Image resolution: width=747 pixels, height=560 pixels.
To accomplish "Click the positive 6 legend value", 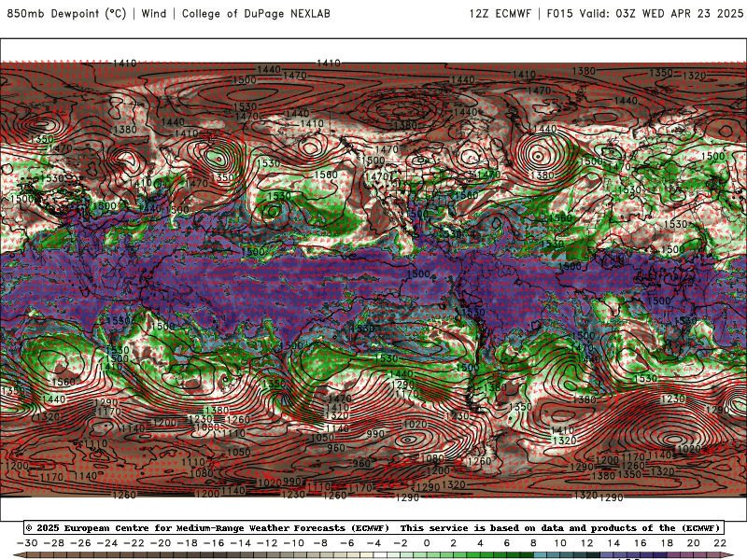I will coord(507,543).
